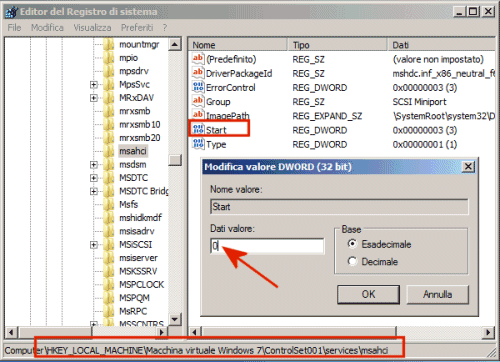
Task: Click the MSPQM folder icon
Action: (109, 298)
